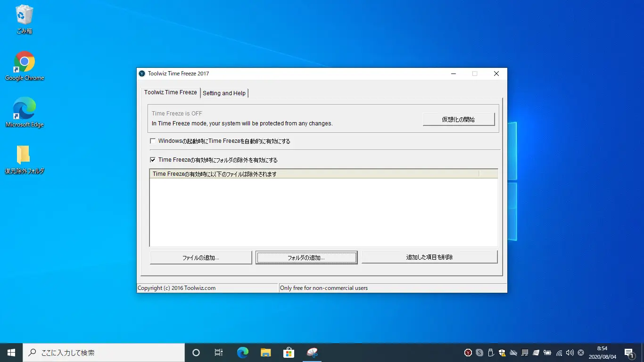Click the Wi-Fi network tray icon
644x362 pixels.
(559, 353)
